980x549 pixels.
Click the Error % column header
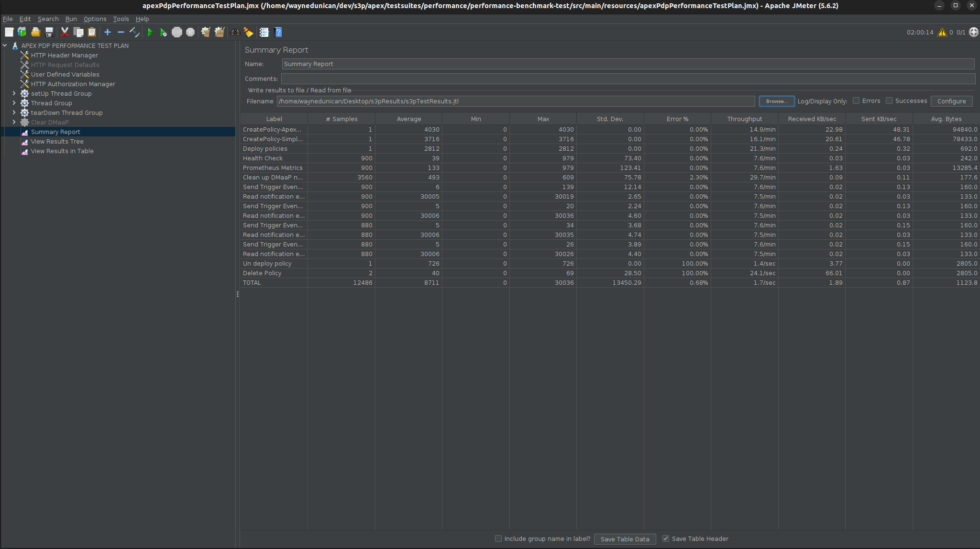pos(677,119)
